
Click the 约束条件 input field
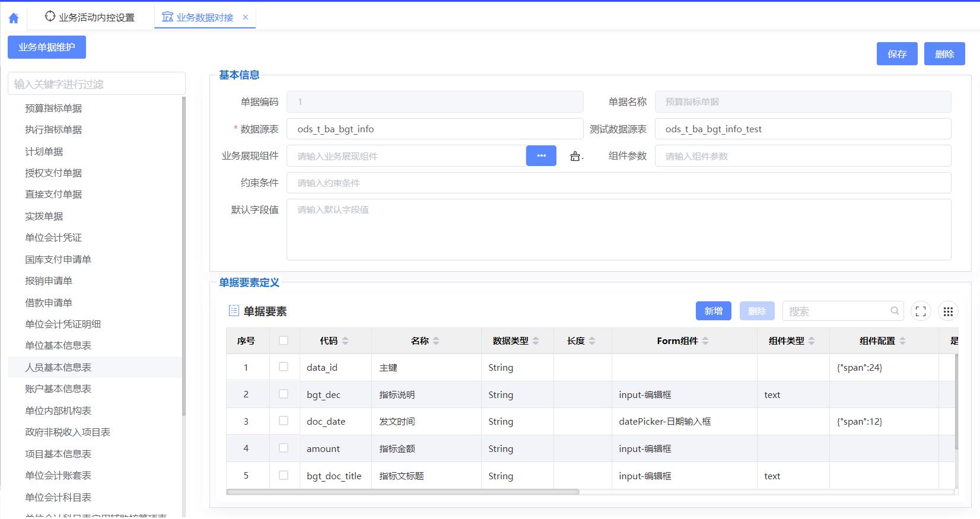[619, 183]
